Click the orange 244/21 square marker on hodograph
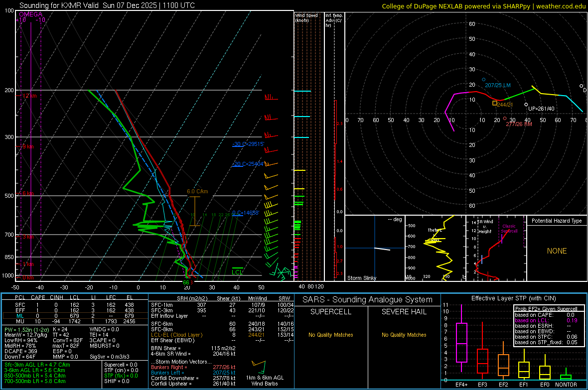 (495, 103)
